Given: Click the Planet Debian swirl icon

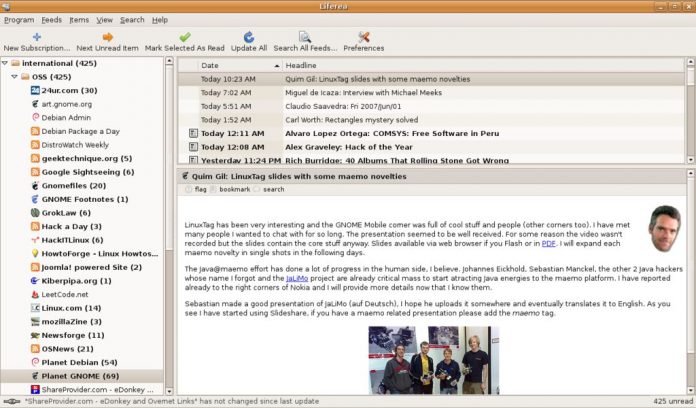Looking at the screenshot, I should coord(35,362).
